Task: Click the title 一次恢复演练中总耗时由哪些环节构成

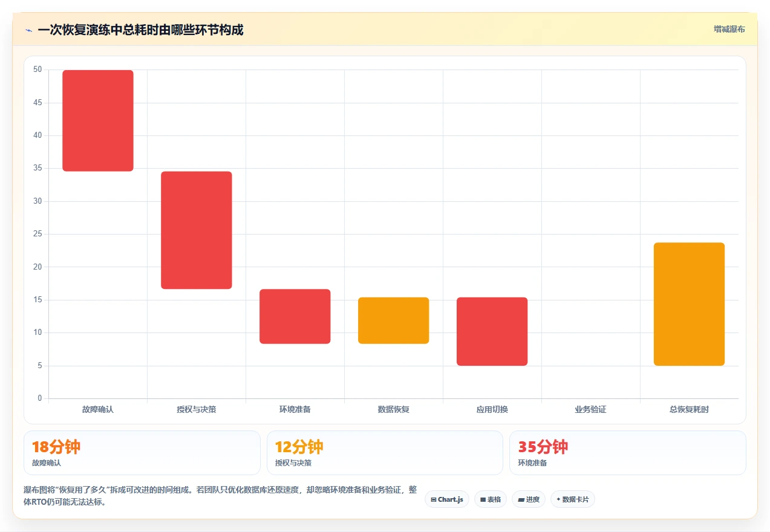Action: (140, 30)
